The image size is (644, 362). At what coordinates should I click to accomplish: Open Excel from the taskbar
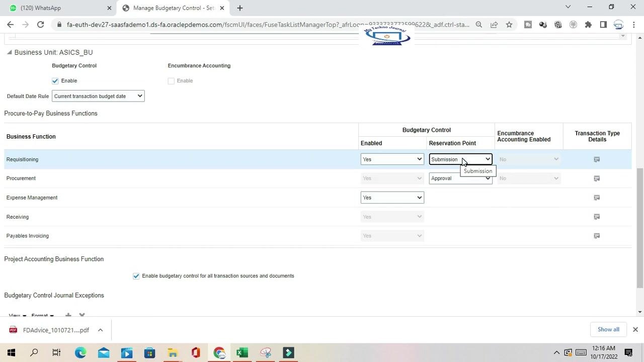coord(243,352)
